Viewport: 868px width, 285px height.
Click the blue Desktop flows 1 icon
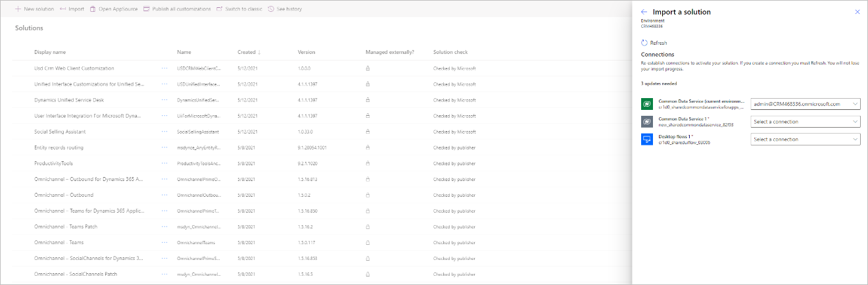tap(646, 140)
